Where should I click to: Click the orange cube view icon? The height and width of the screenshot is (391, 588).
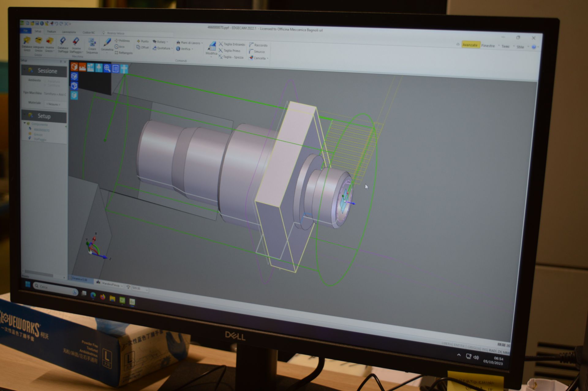[x=74, y=66]
